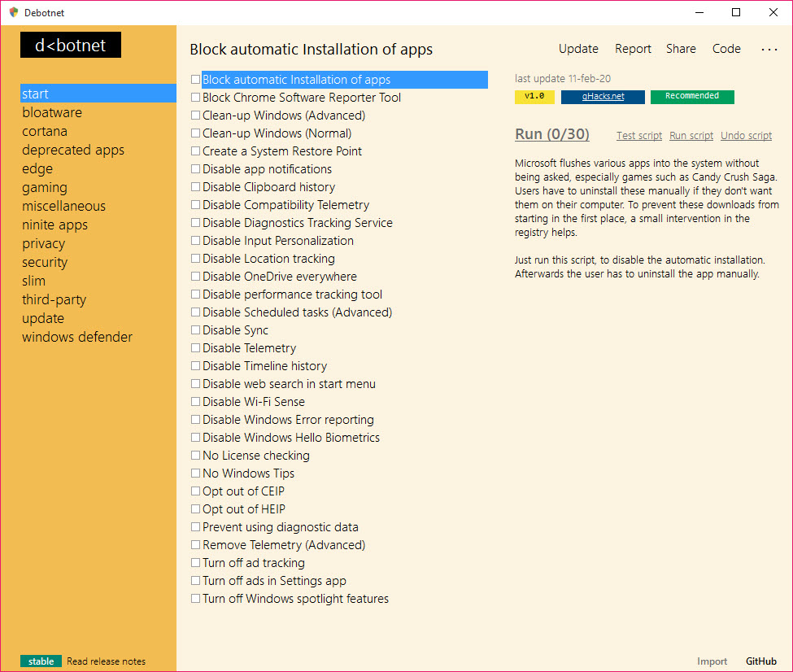Screen dimensions: 793x672
Task: Click the green stable badge
Action: (x=41, y=661)
